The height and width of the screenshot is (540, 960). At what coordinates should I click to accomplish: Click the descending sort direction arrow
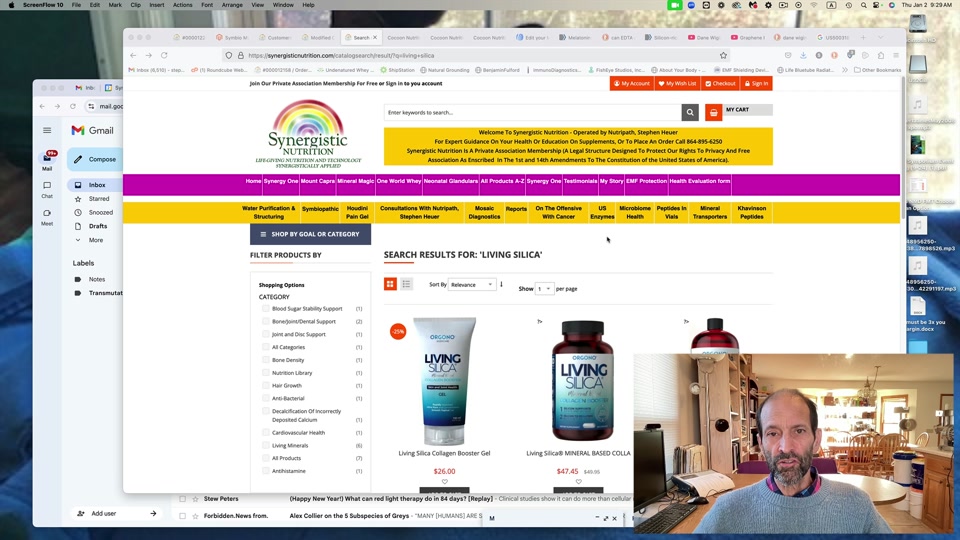coord(502,285)
